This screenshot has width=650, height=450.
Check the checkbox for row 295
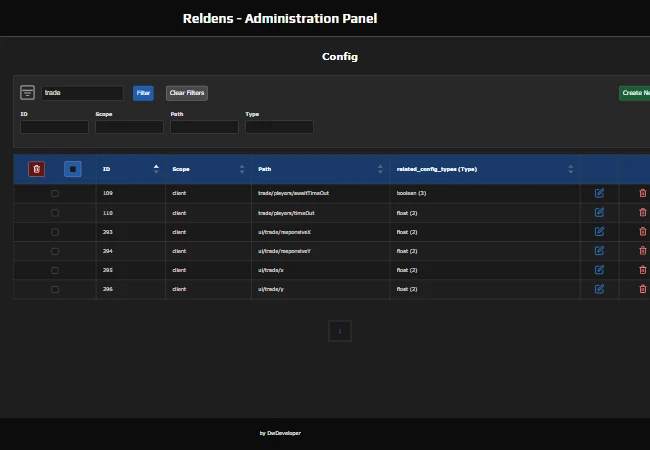[55, 270]
